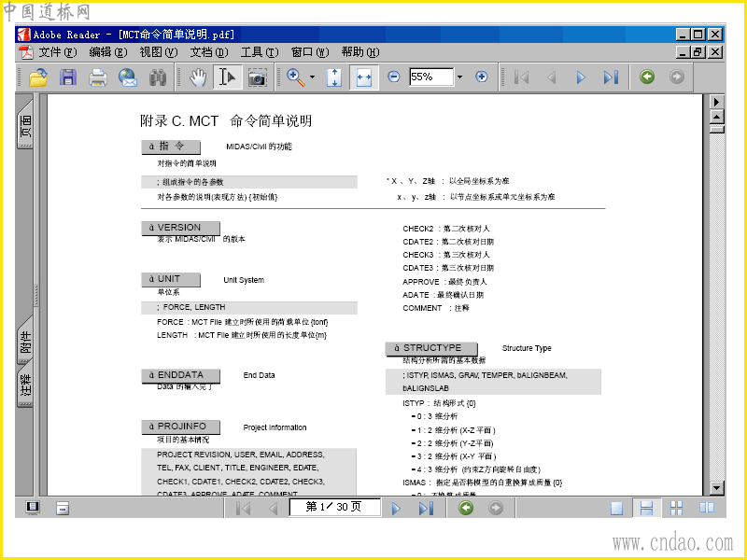Select the Snapshot camera tool
Viewport: 747px width, 560px height.
tap(258, 77)
